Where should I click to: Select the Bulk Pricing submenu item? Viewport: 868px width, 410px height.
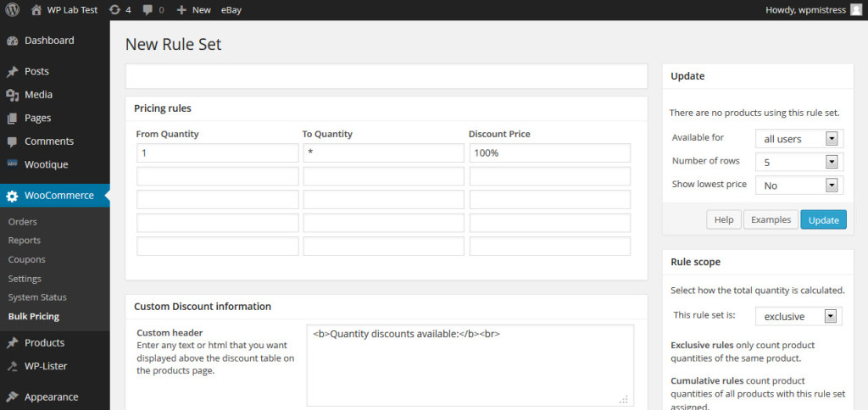pos(34,317)
